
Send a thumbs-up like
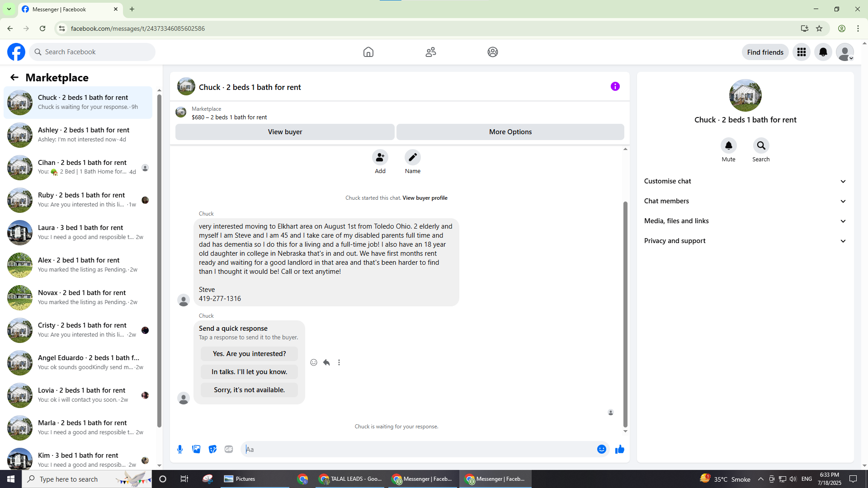click(x=619, y=449)
